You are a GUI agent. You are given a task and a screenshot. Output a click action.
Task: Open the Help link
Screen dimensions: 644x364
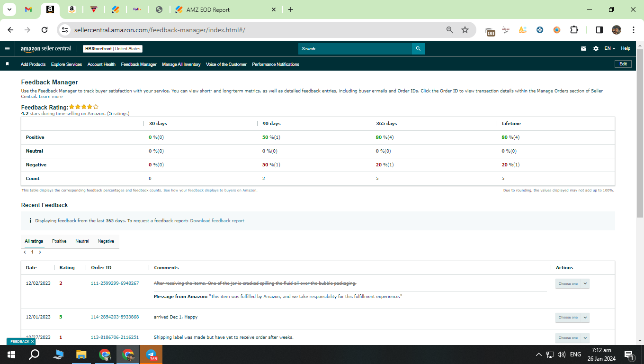(626, 48)
